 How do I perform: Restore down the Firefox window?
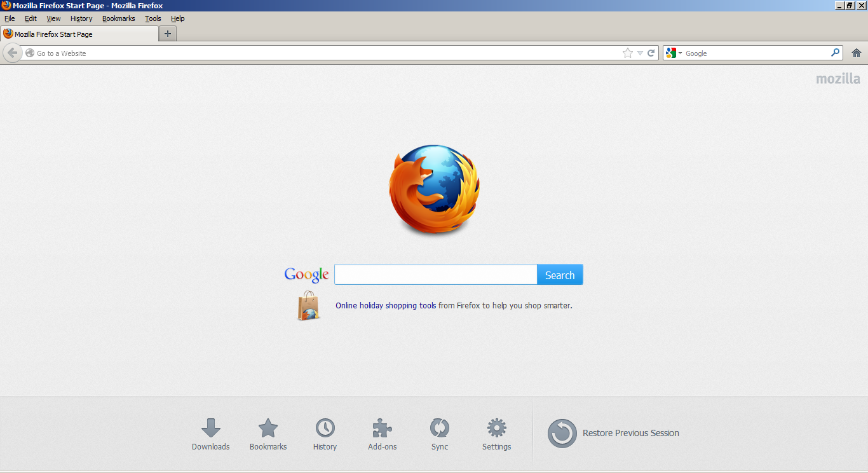[850, 5]
